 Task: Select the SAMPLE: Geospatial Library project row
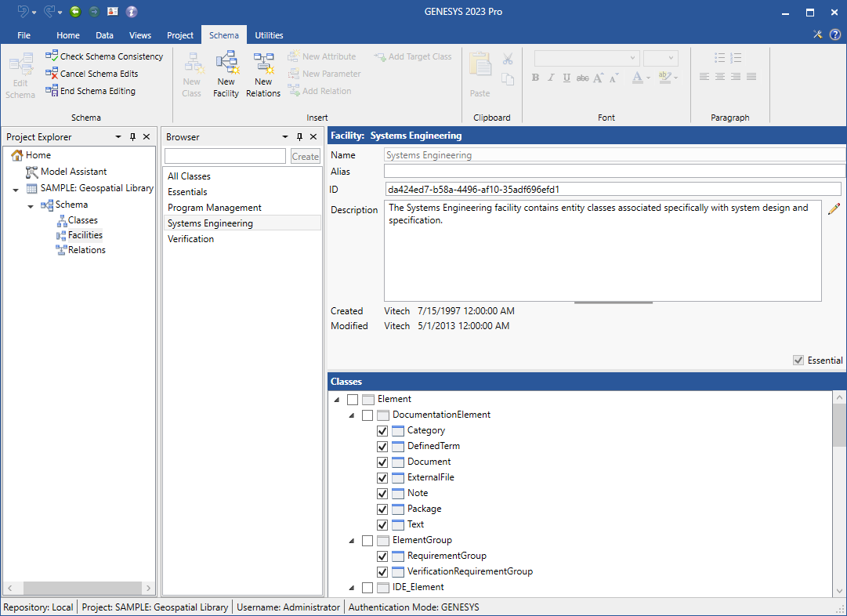(89, 188)
